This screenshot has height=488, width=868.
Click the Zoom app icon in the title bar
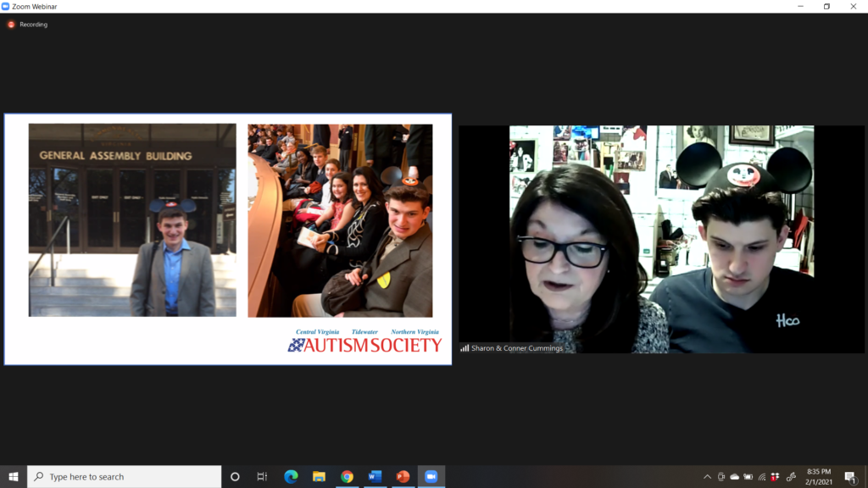coord(6,7)
